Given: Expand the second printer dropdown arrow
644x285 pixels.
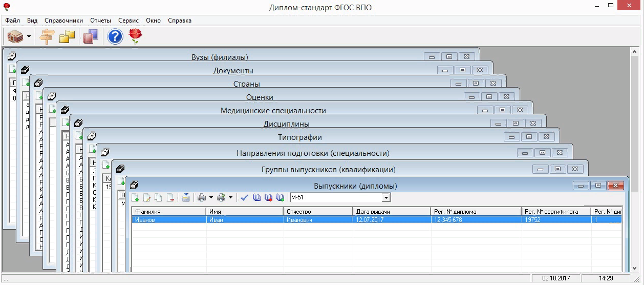Looking at the screenshot, I should (230, 198).
